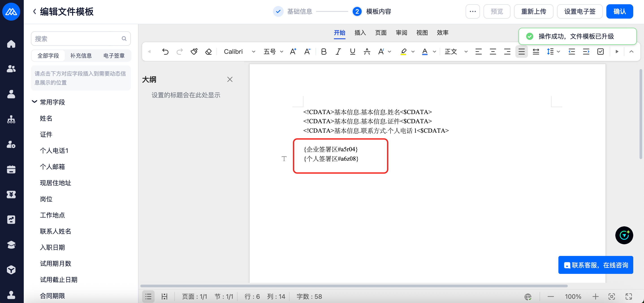The height and width of the screenshot is (303, 644).
Task: Click the undo arrow icon
Action: pos(165,52)
